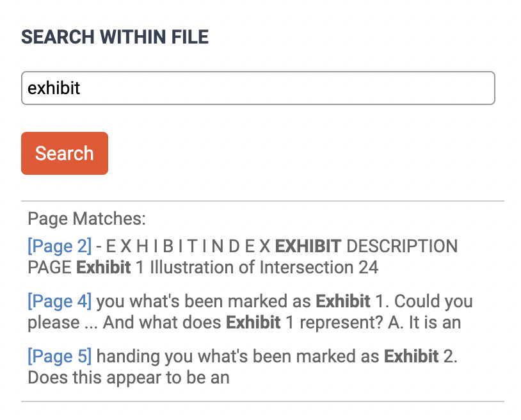Click the bold "Exhibit" before "1 represent?"
This screenshot has width=521, height=420.
(253, 322)
